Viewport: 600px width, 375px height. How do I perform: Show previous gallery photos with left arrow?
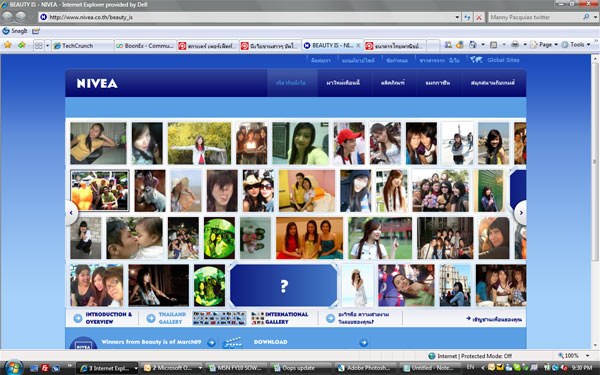[71, 213]
